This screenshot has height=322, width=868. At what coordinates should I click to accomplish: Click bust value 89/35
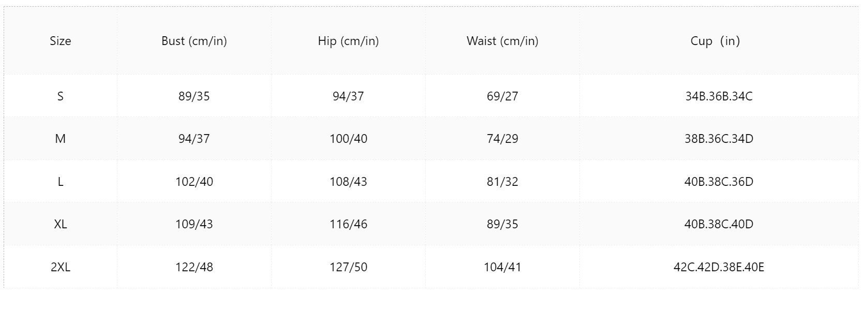[x=194, y=96]
